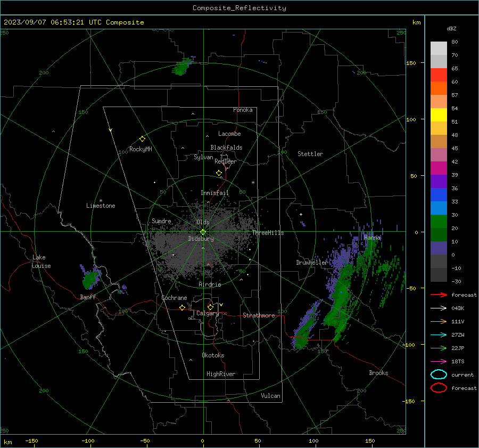The width and height of the screenshot is (479, 448).
Task: Click the Brooks label
Action: [x=378, y=373]
